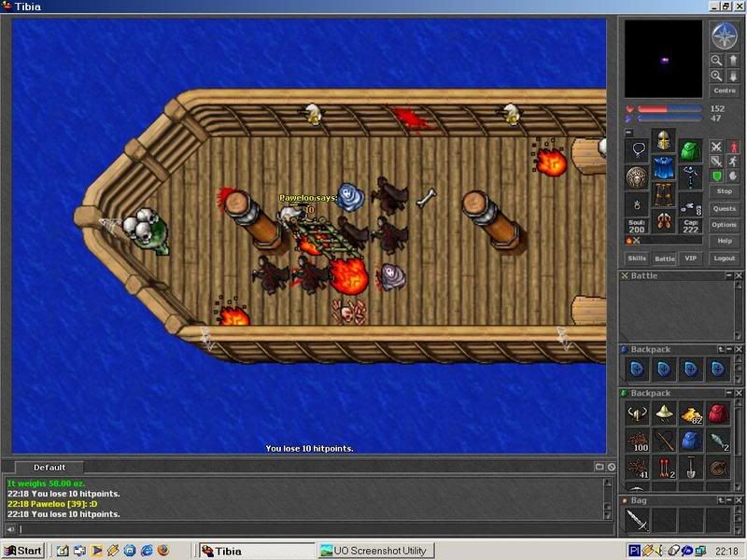This screenshot has height=560, width=747.
Task: Minimize the Battle panel
Action: [729, 275]
